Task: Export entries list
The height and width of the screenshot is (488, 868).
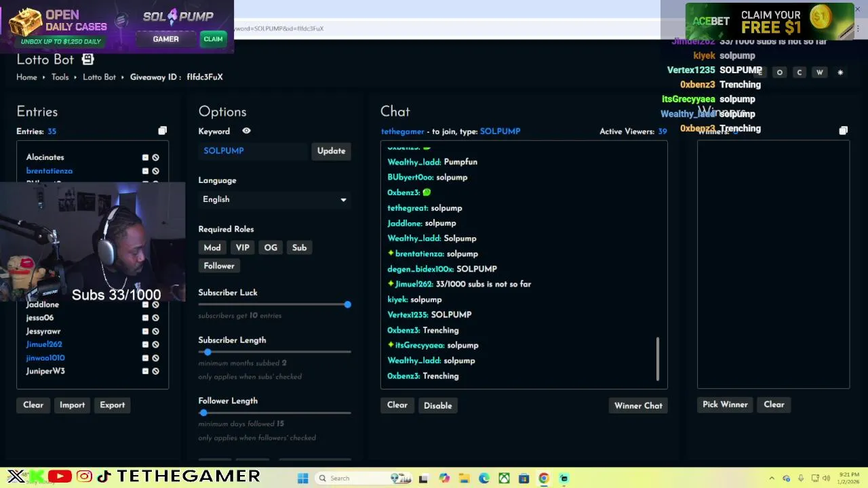Action: (112, 405)
